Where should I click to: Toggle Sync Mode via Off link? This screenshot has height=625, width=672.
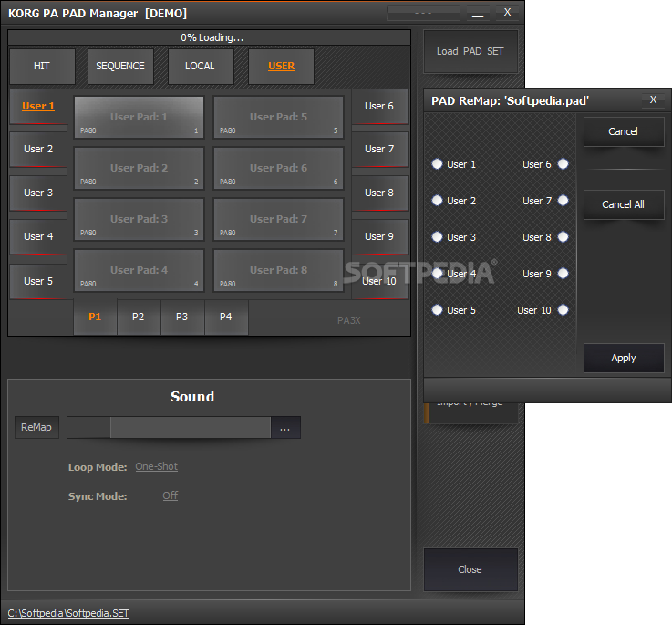[171, 495]
